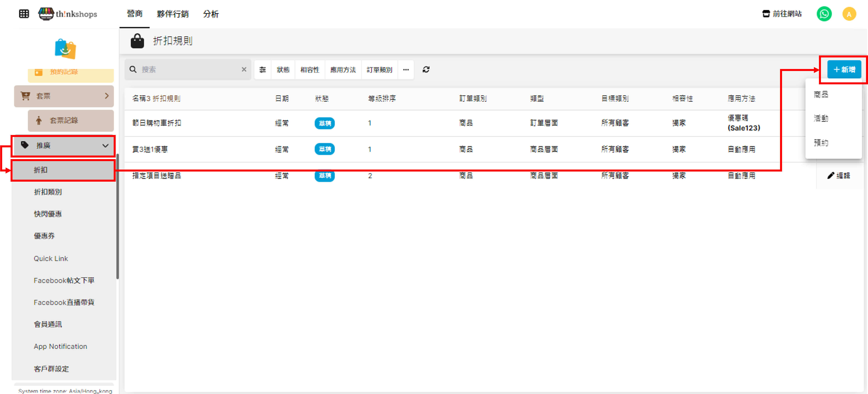868x394 pixels.
Task: Click the thinkshops logo
Action: (68, 14)
